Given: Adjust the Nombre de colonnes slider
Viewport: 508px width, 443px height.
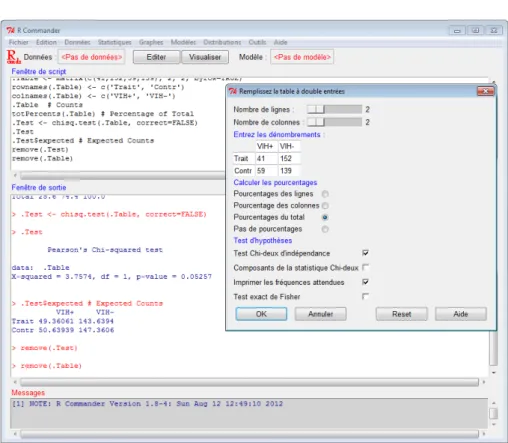Looking at the screenshot, I should (x=334, y=122).
